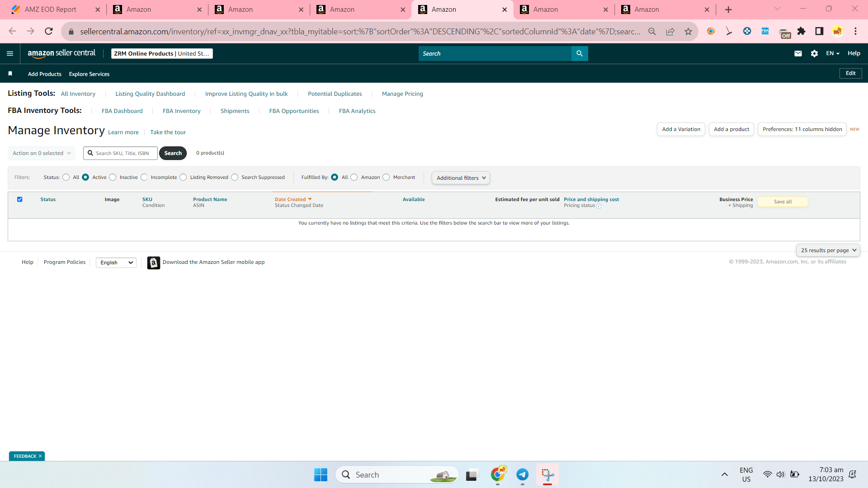Open the ZRM Online Products account switcher

(162, 53)
